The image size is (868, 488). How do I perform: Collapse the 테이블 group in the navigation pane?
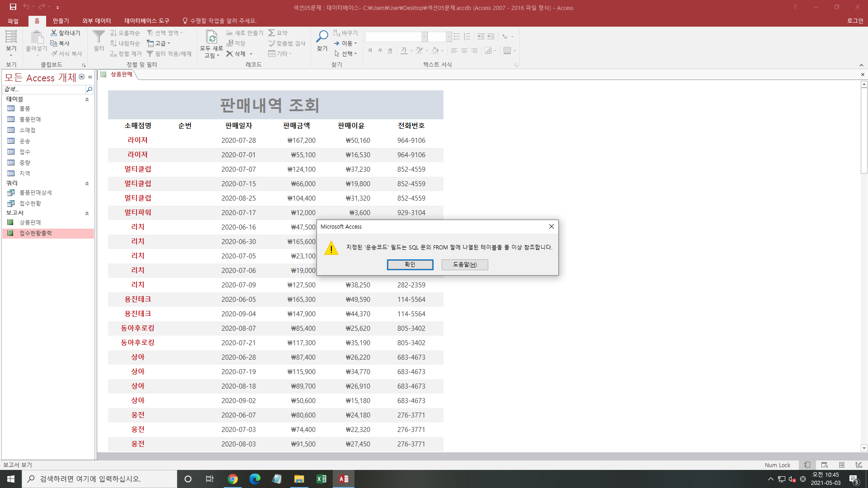[x=87, y=99]
